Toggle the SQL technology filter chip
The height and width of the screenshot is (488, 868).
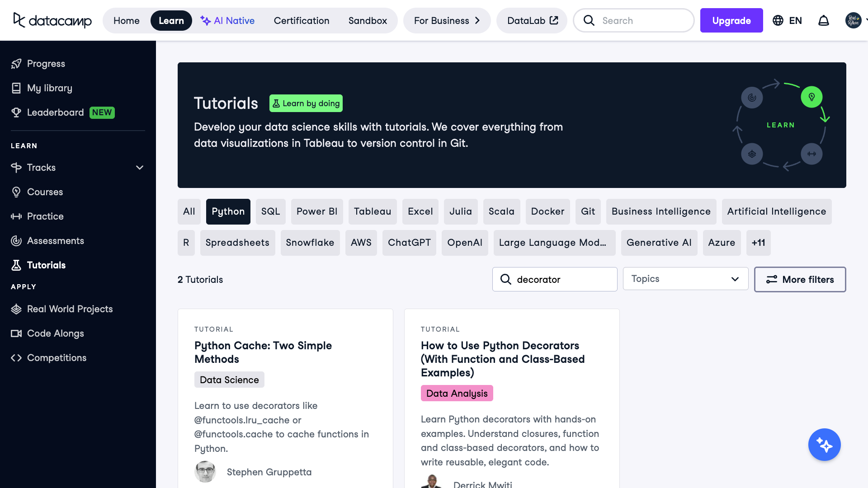click(270, 211)
